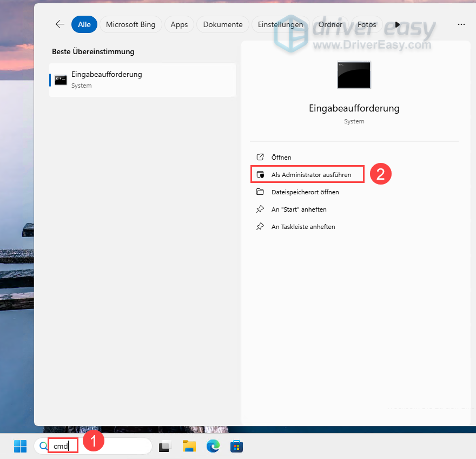Filter results by Fotos
This screenshot has height=459, width=476.
[367, 24]
